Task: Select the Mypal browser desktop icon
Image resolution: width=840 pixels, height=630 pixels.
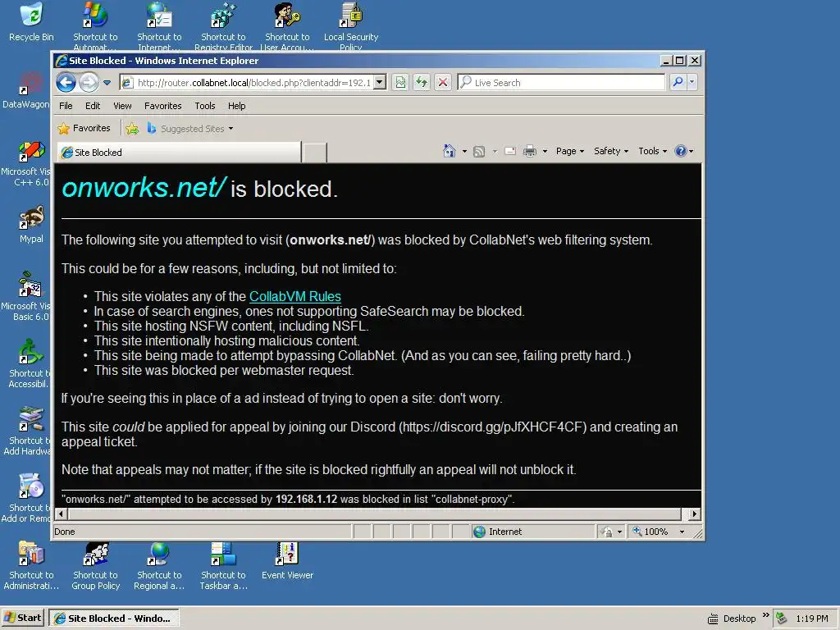Action: (x=31, y=224)
